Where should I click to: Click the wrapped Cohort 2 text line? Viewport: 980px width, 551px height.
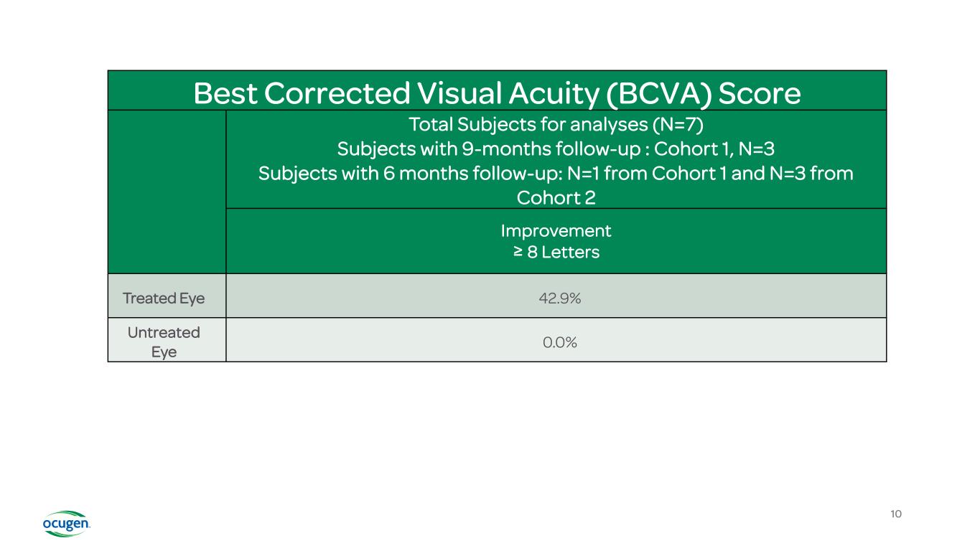[x=556, y=197]
